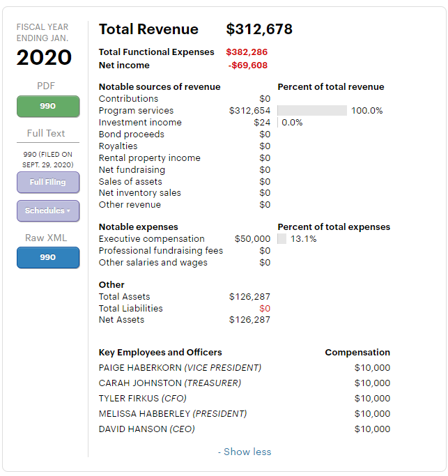448x476 pixels.
Task: Select David Hanson CEO row
Action: [245, 429]
